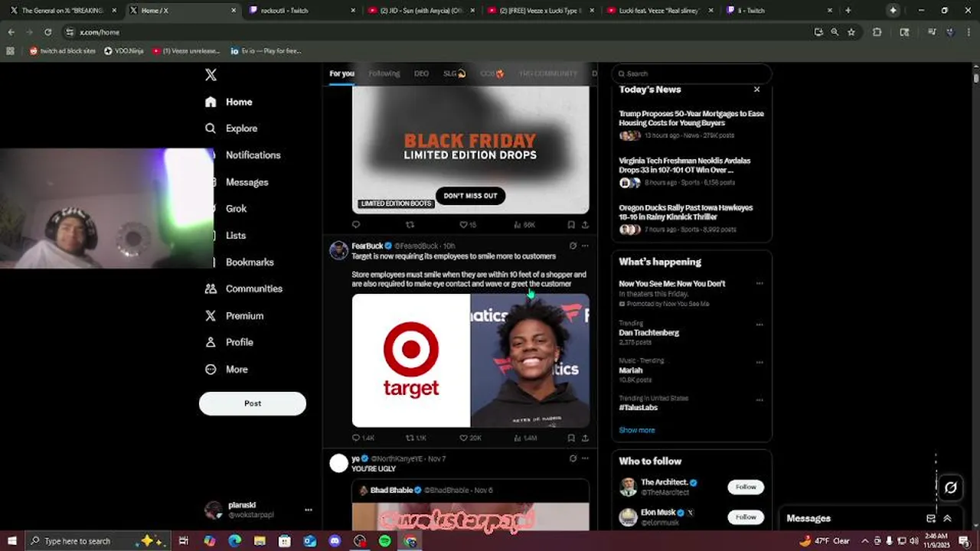Open more options for Now You See Me trend
Viewport: 980px width, 551px height.
point(759,283)
